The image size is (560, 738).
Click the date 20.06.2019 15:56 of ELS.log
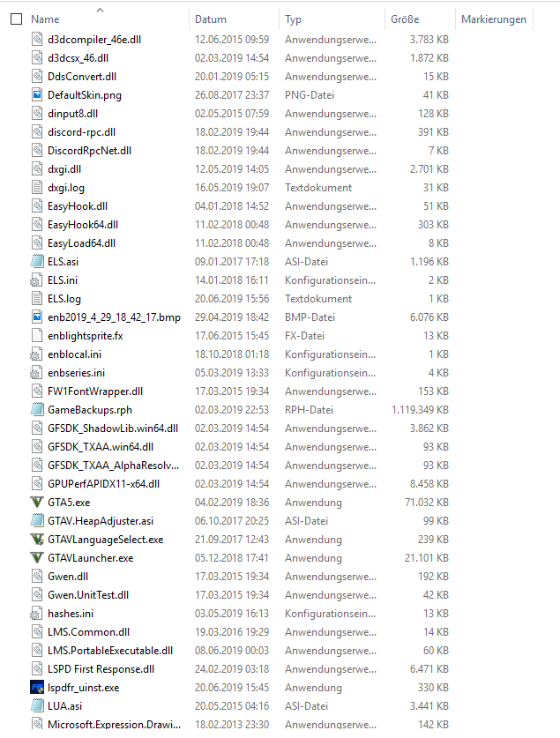click(232, 298)
